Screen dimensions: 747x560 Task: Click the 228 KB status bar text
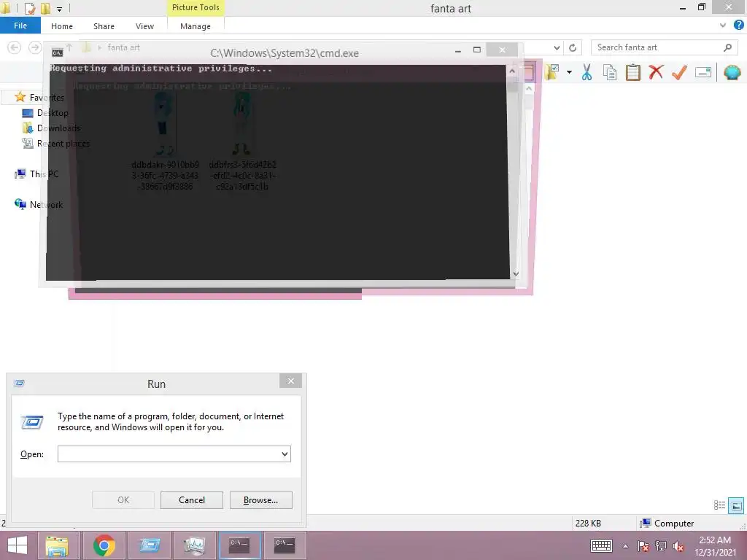point(588,523)
